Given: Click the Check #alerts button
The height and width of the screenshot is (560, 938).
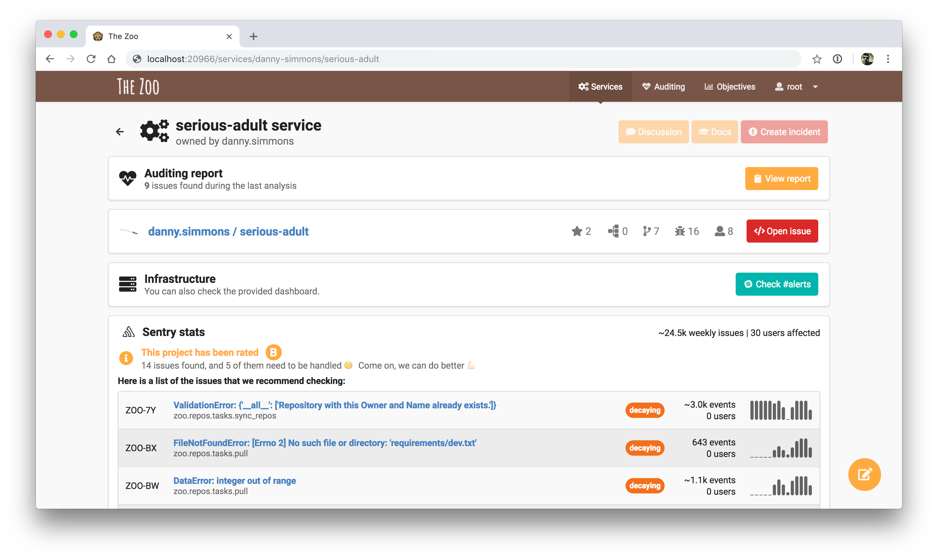Looking at the screenshot, I should pos(776,284).
